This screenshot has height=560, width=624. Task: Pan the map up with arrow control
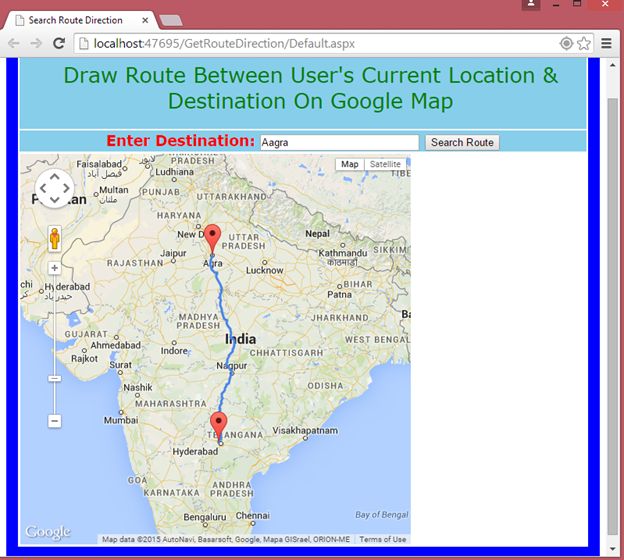click(x=55, y=176)
